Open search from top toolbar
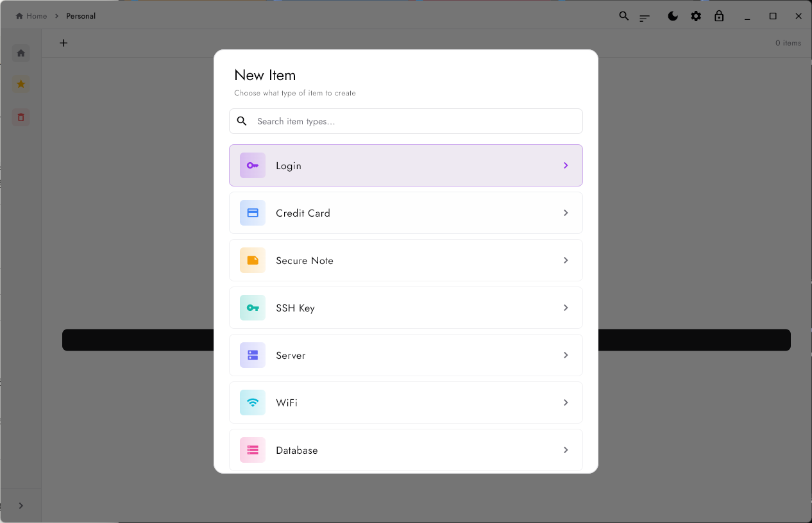The width and height of the screenshot is (812, 523). 623,16
